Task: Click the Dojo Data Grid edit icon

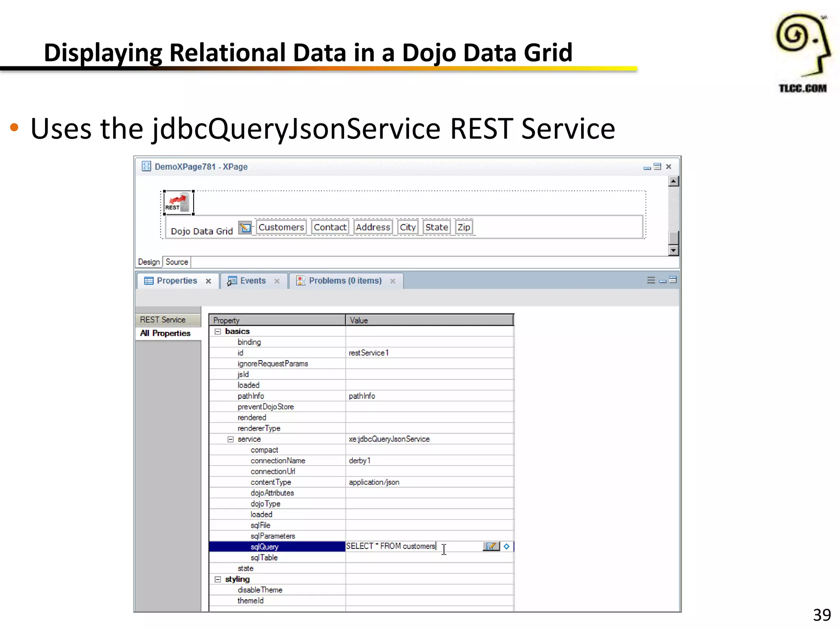Action: tap(245, 227)
